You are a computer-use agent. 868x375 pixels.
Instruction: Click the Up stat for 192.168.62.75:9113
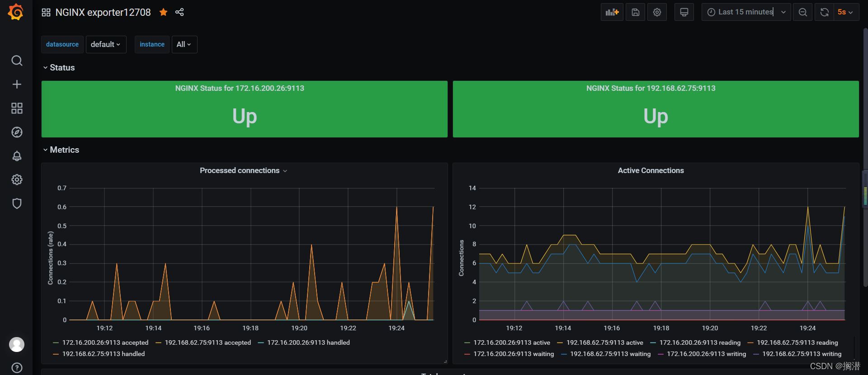point(656,116)
